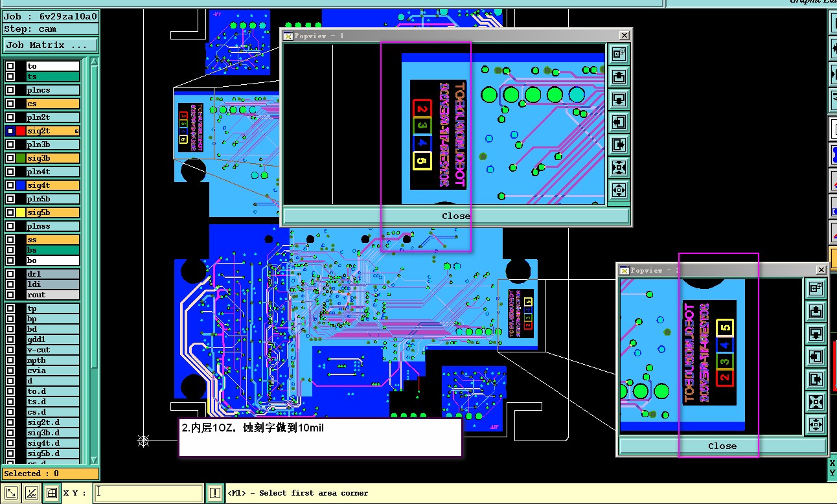The image size is (837, 504).
Task: Pan left using Popview 2 left-arrow icon
Action: coord(816,356)
